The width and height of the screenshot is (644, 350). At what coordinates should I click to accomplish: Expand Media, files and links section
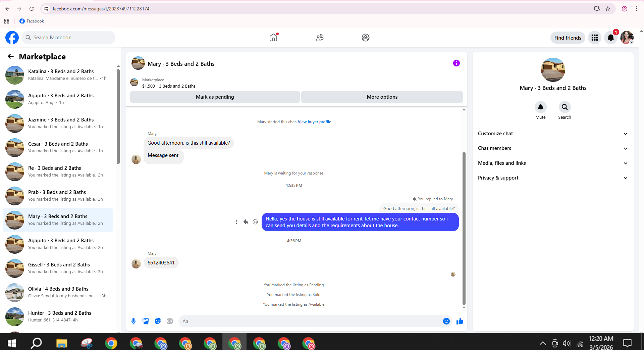coord(553,163)
